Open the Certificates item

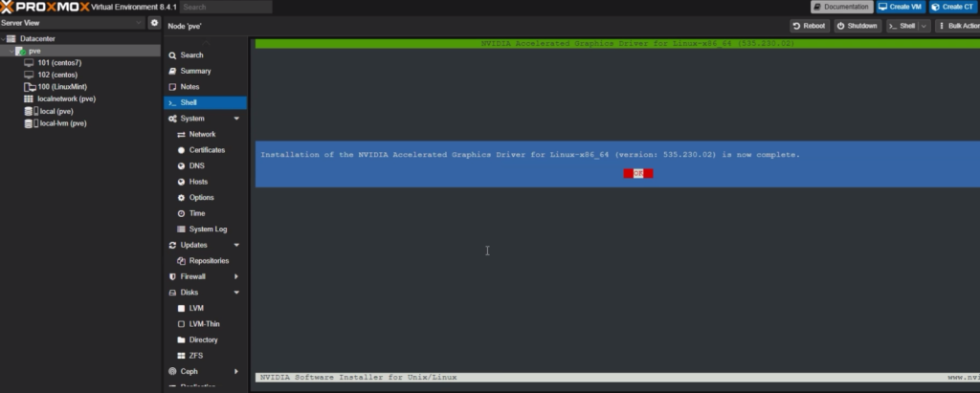(x=207, y=150)
